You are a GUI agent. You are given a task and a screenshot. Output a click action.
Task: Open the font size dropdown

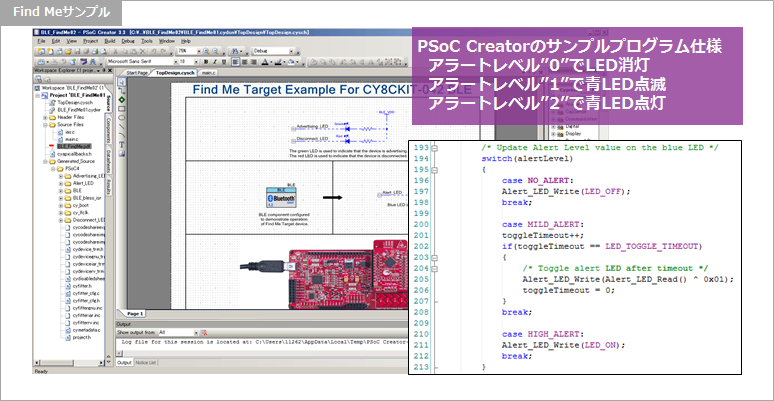tap(196, 62)
